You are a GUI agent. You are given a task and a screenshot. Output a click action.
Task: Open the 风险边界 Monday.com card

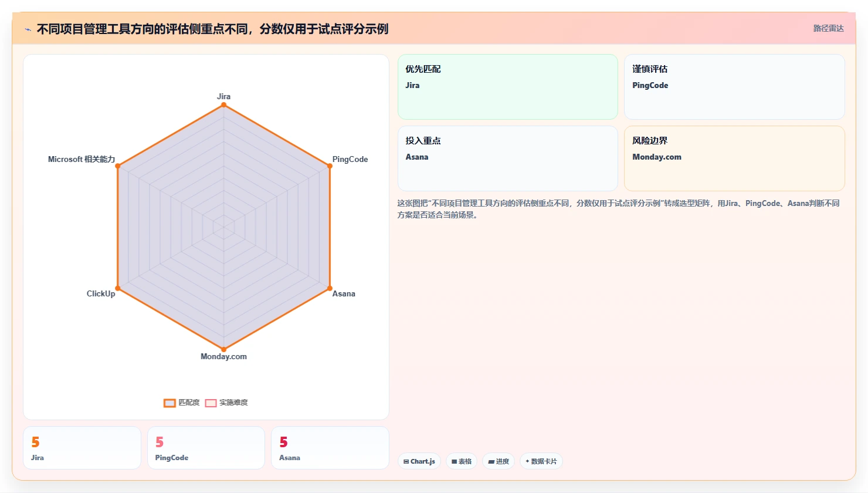[x=734, y=158]
